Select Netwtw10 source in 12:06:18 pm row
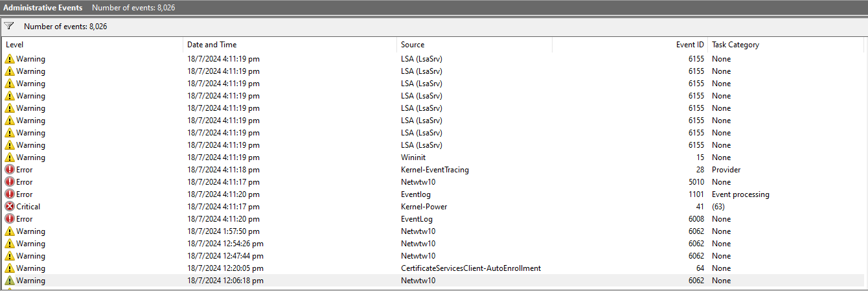The width and height of the screenshot is (868, 291). (x=418, y=281)
